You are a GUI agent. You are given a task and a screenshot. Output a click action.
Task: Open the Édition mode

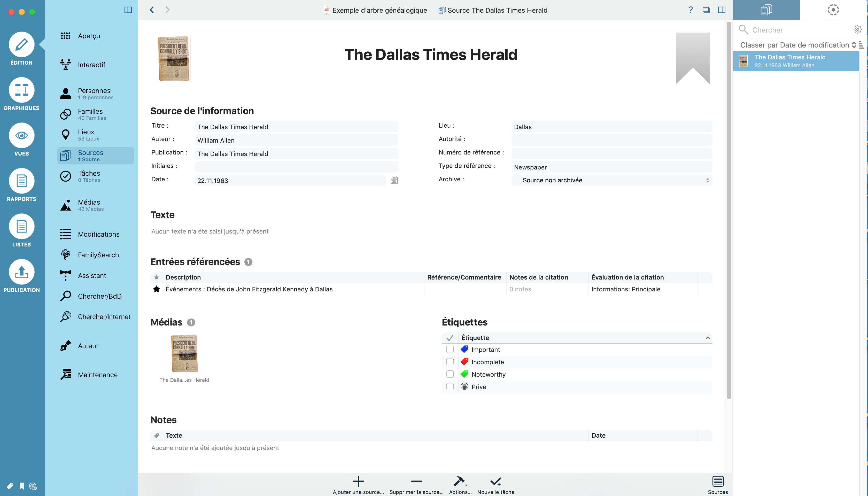21,49
